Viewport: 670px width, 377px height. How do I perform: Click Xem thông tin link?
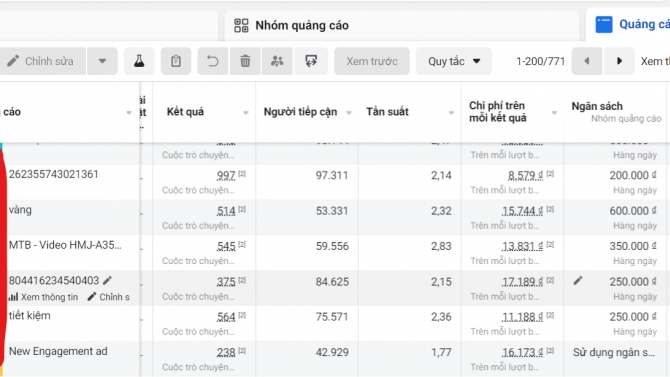[50, 297]
